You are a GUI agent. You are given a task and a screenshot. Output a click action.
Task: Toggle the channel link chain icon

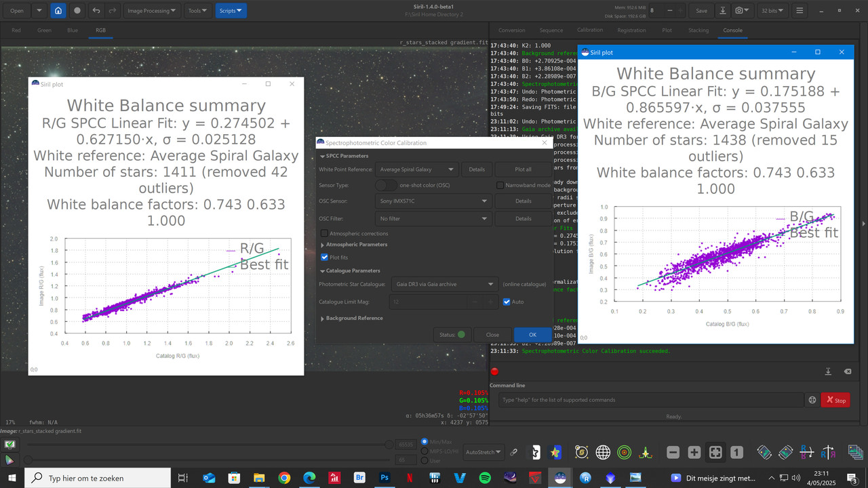515,452
